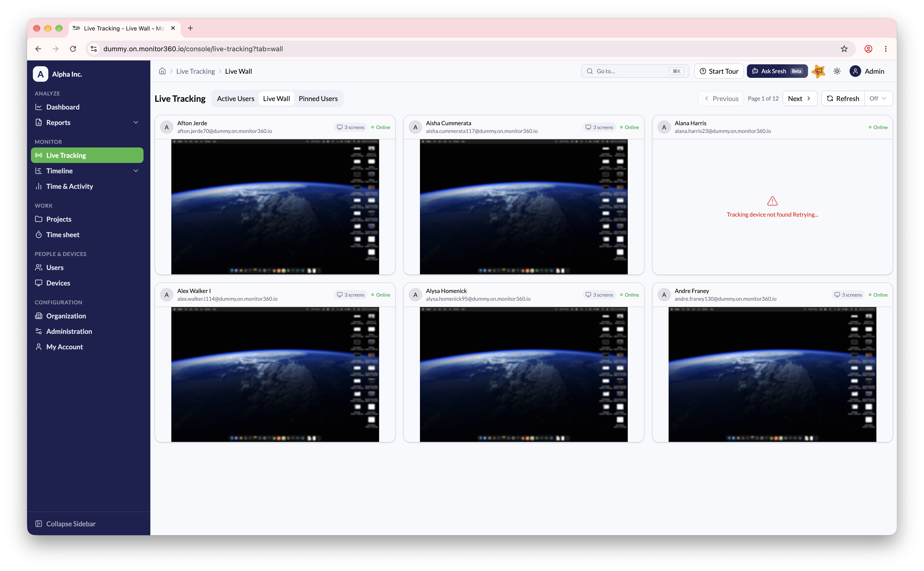Switch to Active Users tab

[236, 99]
